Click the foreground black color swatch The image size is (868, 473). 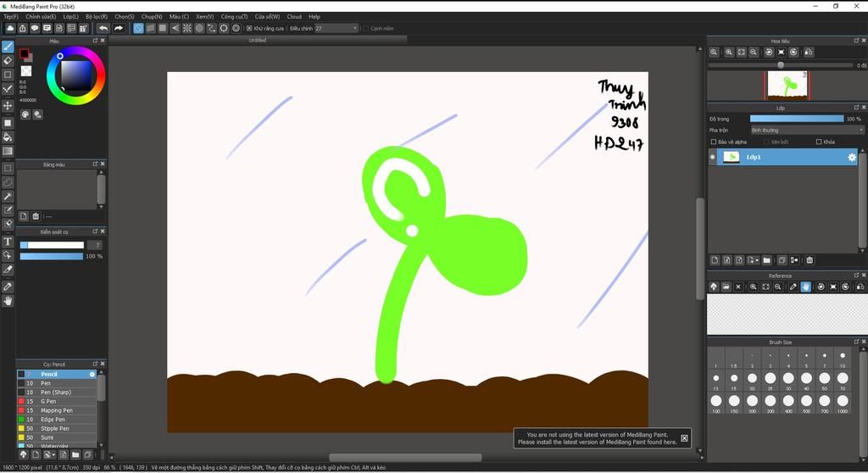(x=24, y=53)
